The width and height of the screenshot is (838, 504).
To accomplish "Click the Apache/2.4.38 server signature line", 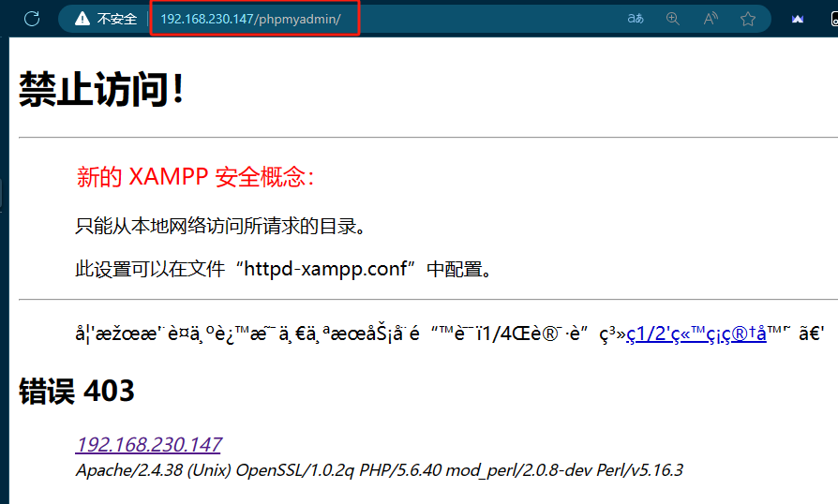I will click(380, 470).
